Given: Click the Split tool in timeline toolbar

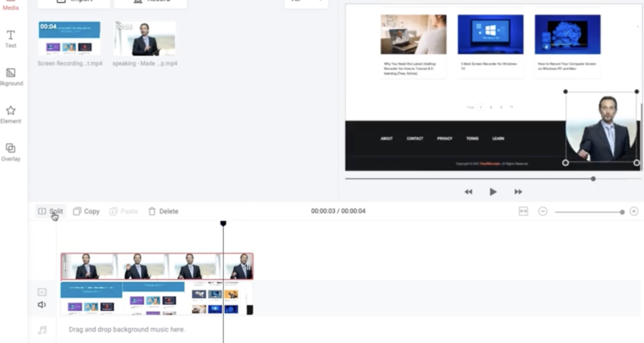Looking at the screenshot, I should [50, 211].
